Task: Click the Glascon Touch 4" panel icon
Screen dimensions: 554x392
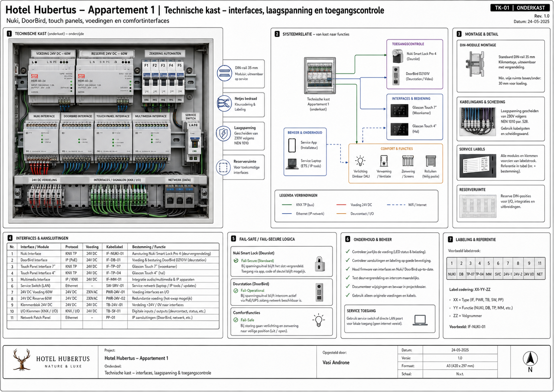Action: tap(399, 129)
